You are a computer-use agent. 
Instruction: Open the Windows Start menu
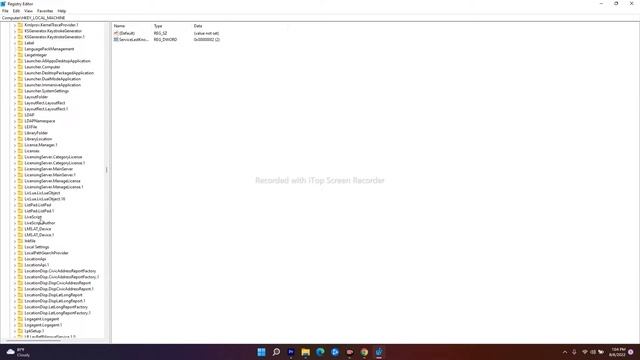point(261,352)
